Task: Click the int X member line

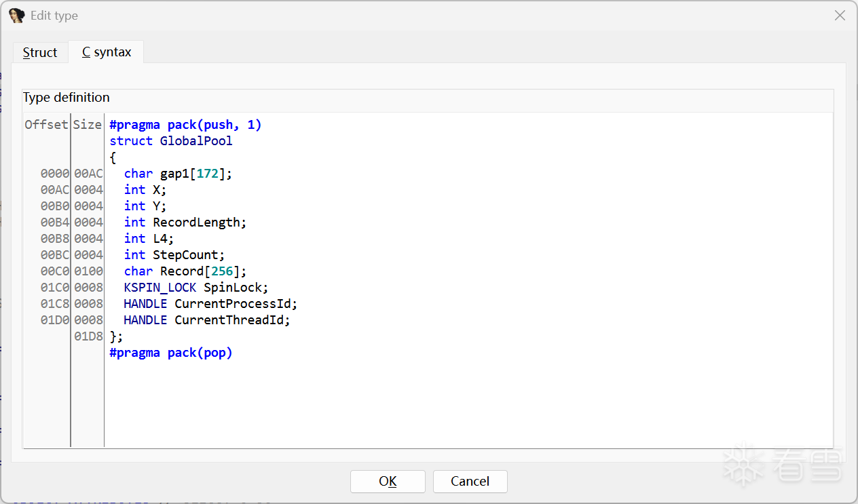Action: point(145,190)
